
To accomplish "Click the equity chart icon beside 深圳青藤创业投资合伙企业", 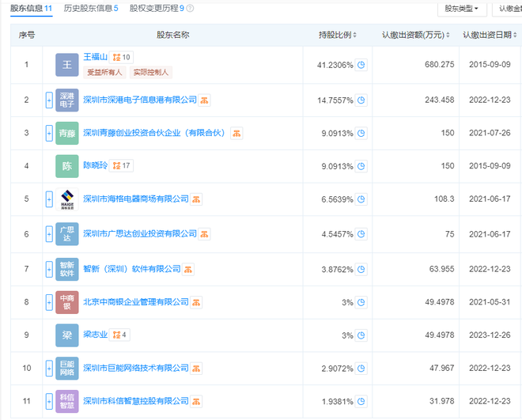I will click(x=236, y=133).
